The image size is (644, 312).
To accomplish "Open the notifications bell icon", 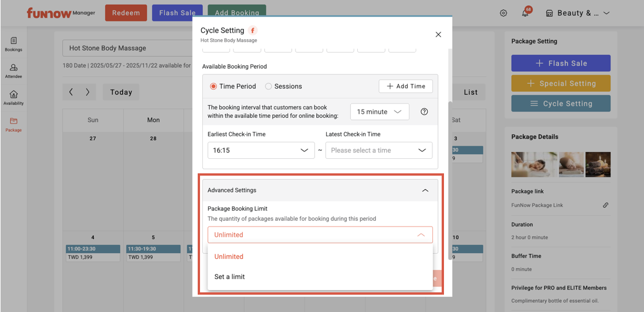I will pos(525,13).
